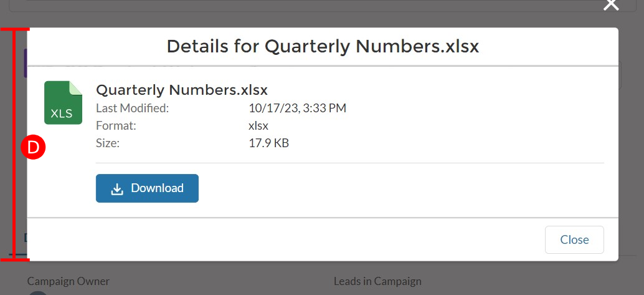Click the Campaign Owner field label
644x295 pixels.
[68, 281]
